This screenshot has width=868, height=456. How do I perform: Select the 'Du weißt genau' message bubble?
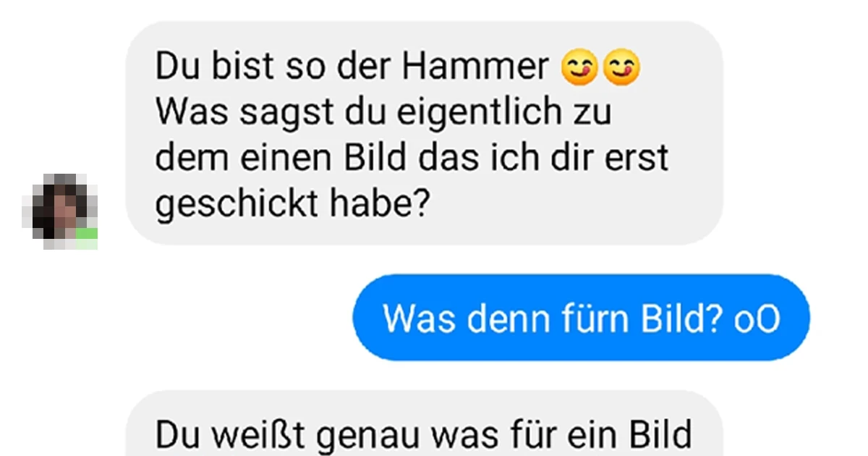coord(424,424)
